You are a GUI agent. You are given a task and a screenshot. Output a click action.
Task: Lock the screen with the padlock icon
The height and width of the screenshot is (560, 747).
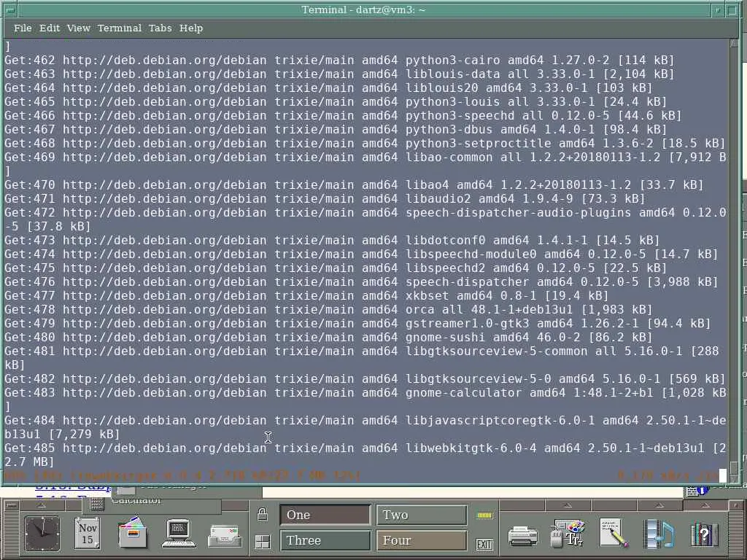[x=263, y=514]
